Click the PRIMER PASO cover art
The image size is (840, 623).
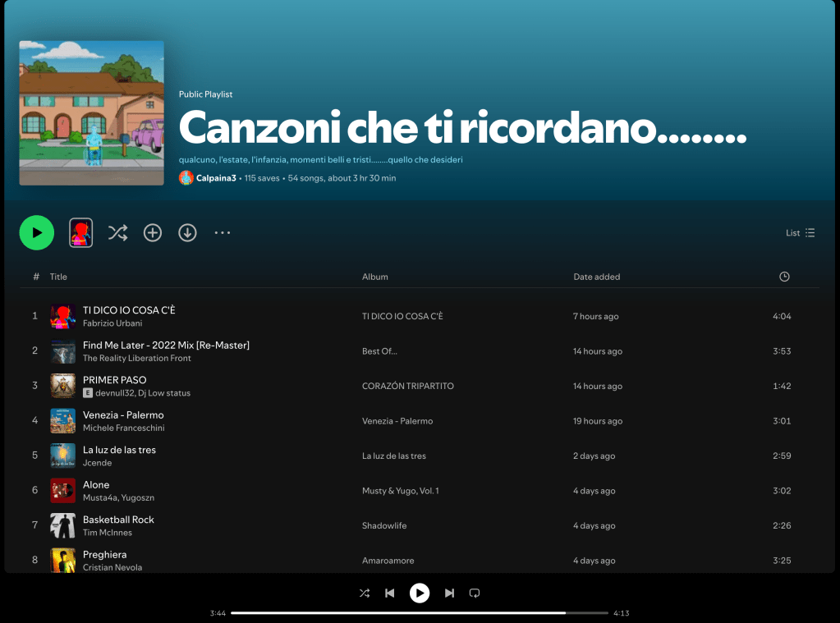62,387
